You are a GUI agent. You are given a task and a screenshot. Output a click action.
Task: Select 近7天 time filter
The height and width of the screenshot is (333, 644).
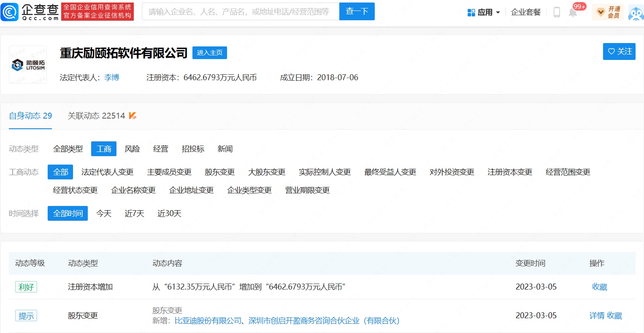[134, 214]
